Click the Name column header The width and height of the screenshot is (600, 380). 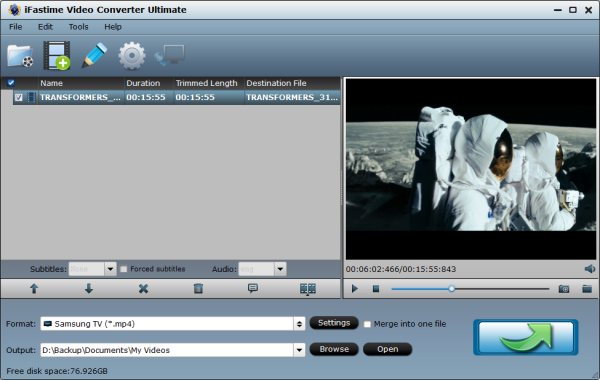coord(82,83)
